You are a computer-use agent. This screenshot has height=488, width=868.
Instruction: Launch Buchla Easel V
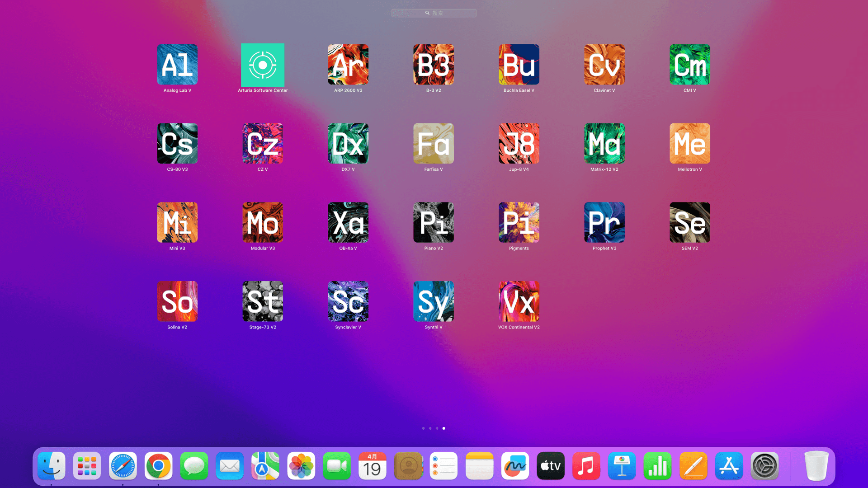click(x=519, y=65)
